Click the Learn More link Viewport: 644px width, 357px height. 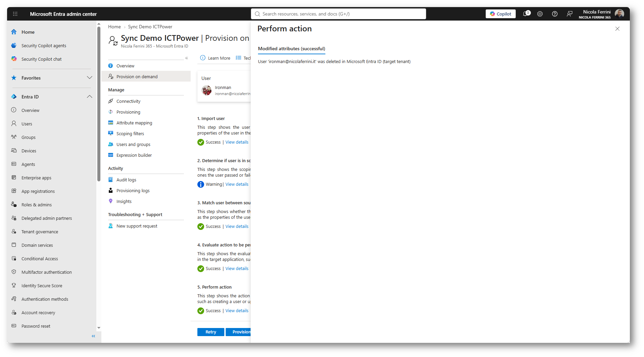pyautogui.click(x=219, y=58)
